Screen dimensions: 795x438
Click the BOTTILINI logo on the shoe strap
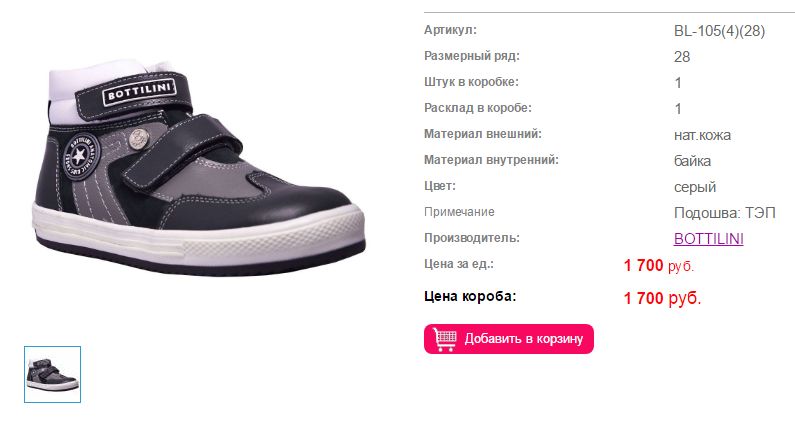[139, 92]
